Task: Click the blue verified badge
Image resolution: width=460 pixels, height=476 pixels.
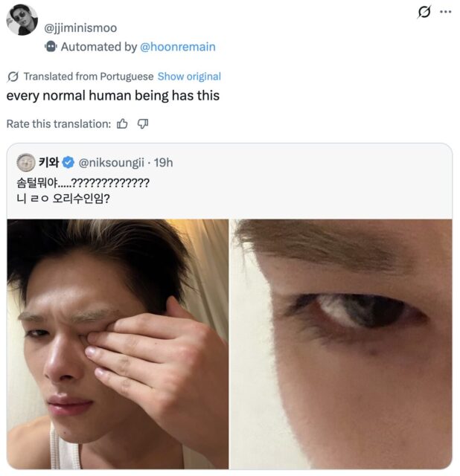Action: pyautogui.click(x=68, y=162)
